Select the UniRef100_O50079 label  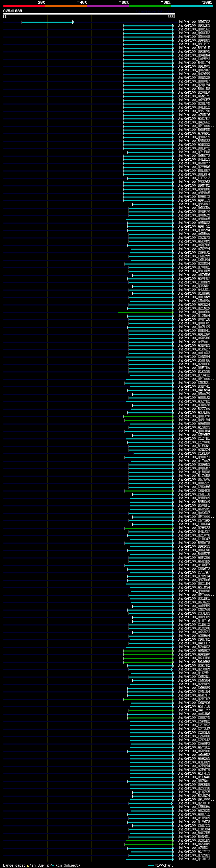(x=194, y=394)
